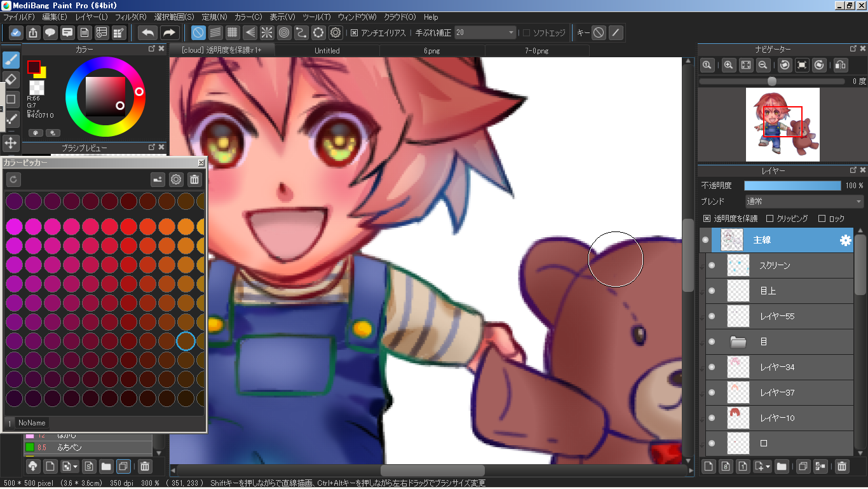Click Navigator zoom-out magnifier icon
The image size is (868, 489).
coord(763,65)
